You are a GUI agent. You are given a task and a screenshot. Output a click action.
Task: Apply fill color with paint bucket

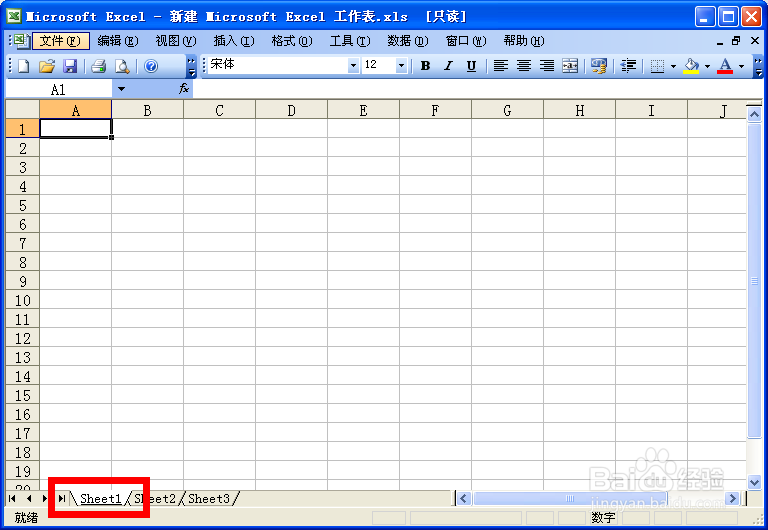tap(691, 66)
